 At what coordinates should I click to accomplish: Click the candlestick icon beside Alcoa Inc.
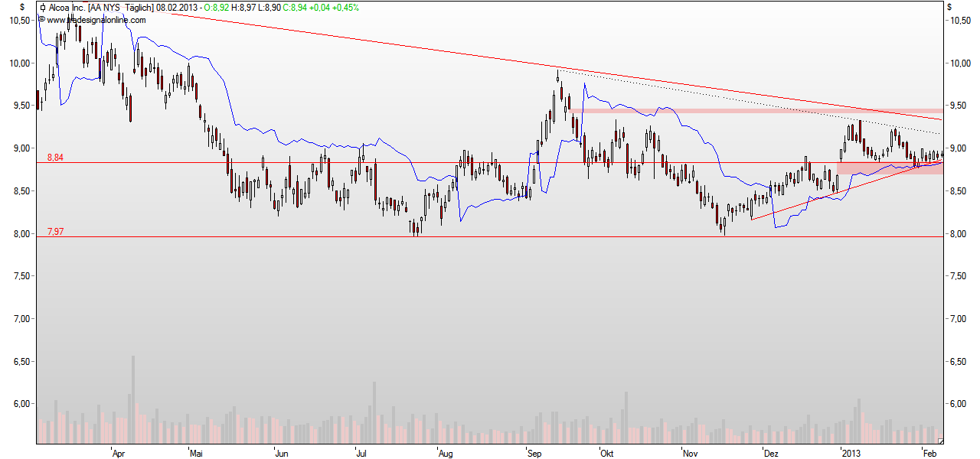coord(42,8)
